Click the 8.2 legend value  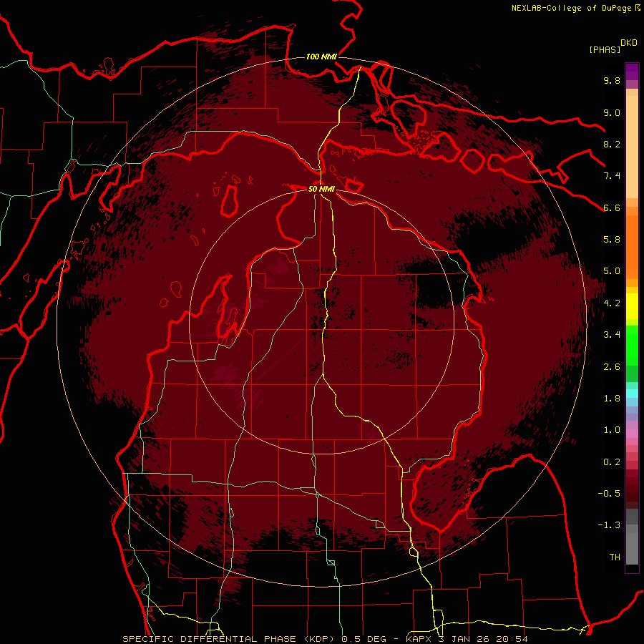pos(612,144)
